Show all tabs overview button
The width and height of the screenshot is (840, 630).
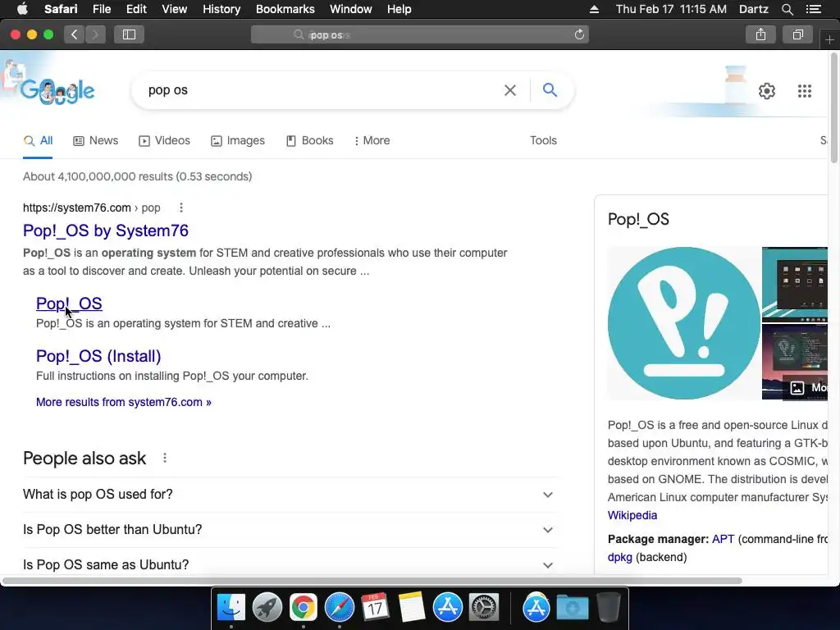point(797,34)
